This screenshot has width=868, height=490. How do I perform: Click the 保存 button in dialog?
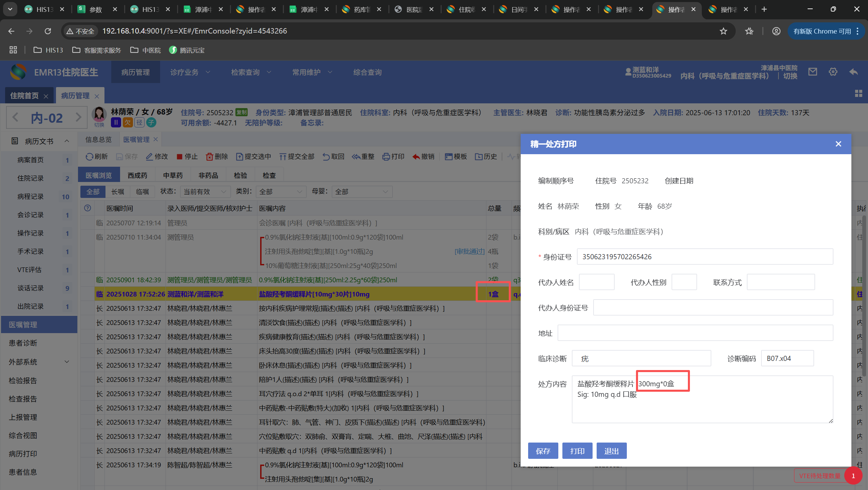click(x=543, y=451)
